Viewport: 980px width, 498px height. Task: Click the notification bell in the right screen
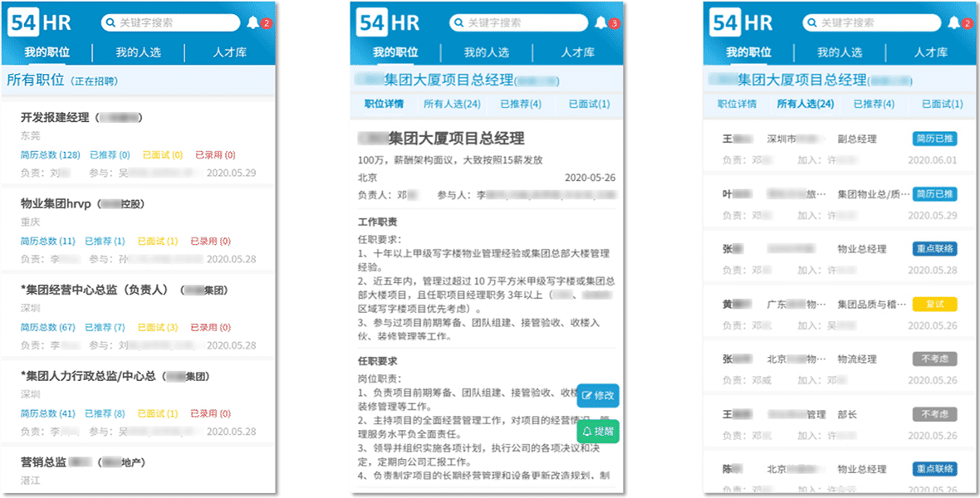(953, 24)
